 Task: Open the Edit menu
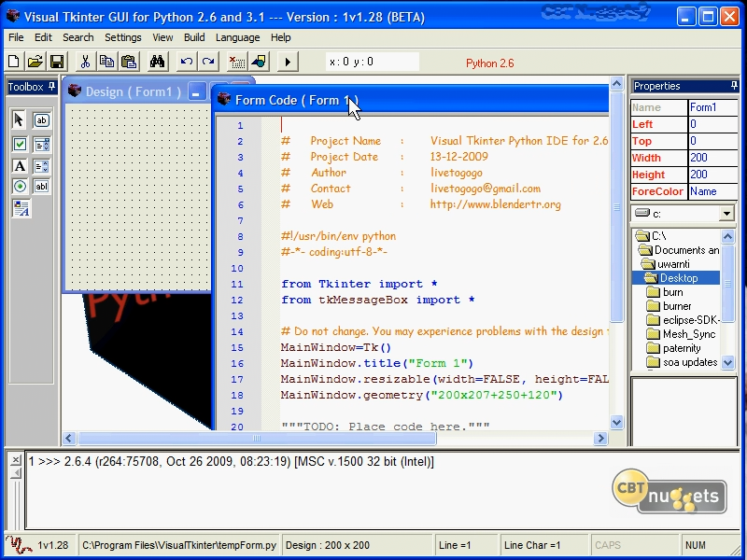43,37
